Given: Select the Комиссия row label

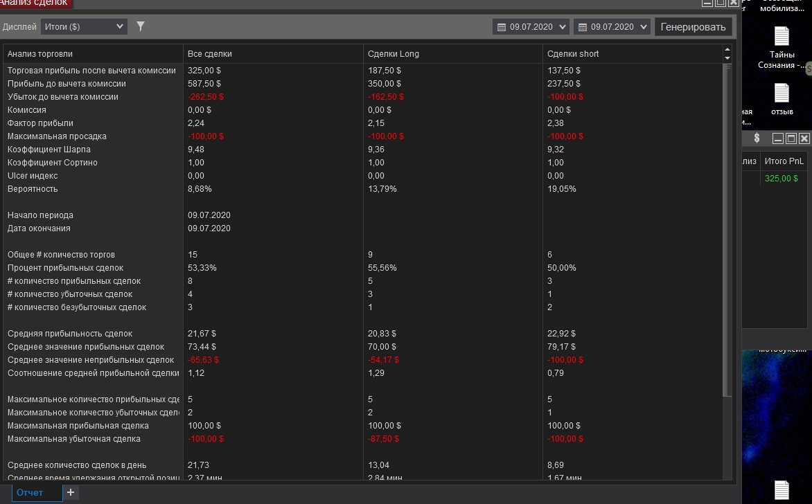Looking at the screenshot, I should (26, 110).
